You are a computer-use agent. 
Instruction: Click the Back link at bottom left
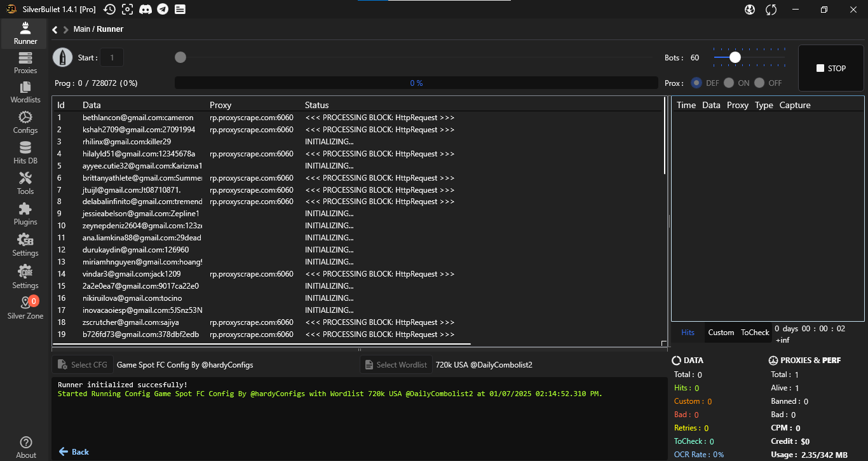pyautogui.click(x=74, y=451)
